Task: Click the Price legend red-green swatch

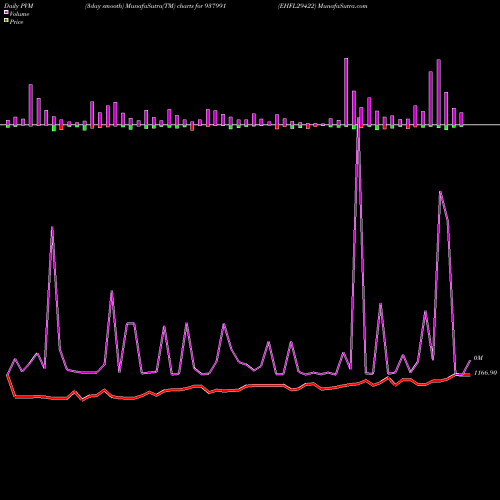Action: click(6, 21)
